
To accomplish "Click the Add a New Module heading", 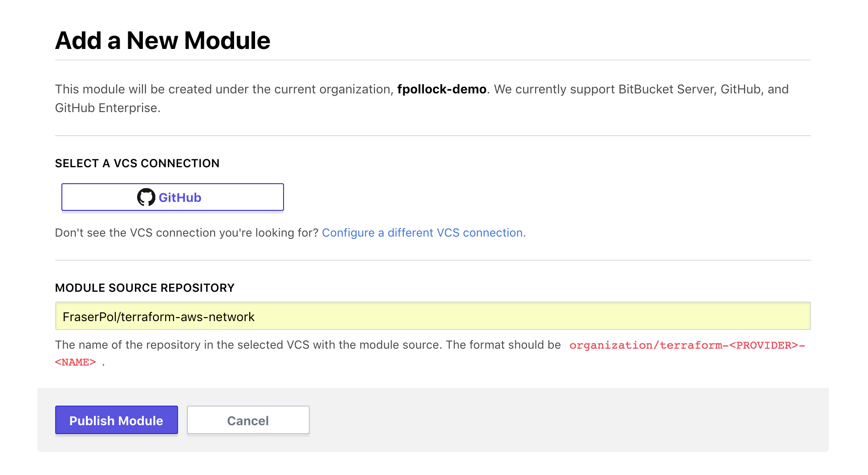I will (x=162, y=40).
